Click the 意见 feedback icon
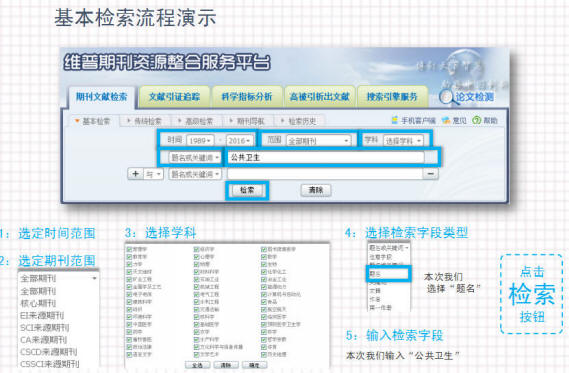Screen dimensions: 569x373 [x=446, y=120]
